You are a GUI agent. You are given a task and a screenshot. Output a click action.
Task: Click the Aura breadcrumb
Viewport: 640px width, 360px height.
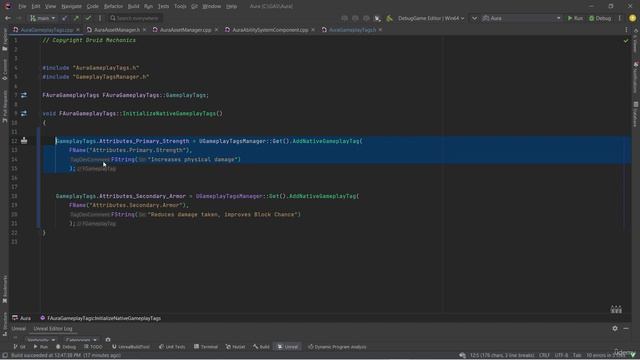click(x=22, y=318)
